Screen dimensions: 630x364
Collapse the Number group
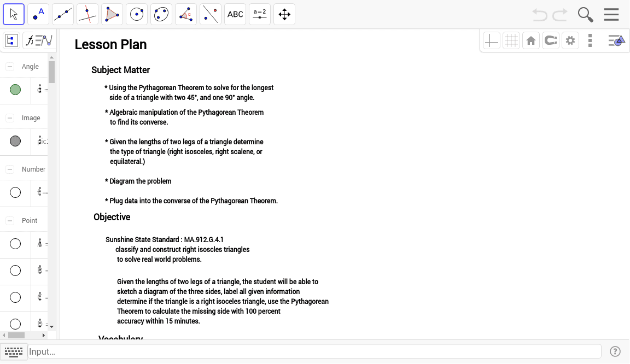coord(10,169)
